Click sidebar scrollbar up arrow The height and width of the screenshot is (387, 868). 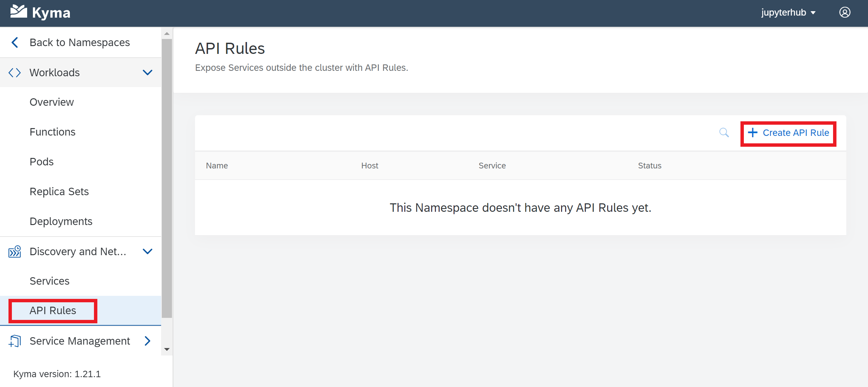pos(167,34)
